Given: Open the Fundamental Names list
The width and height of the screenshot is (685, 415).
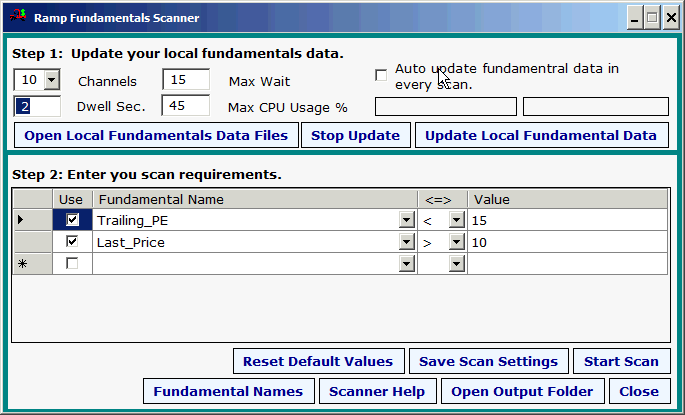Looking at the screenshot, I should click(228, 391).
